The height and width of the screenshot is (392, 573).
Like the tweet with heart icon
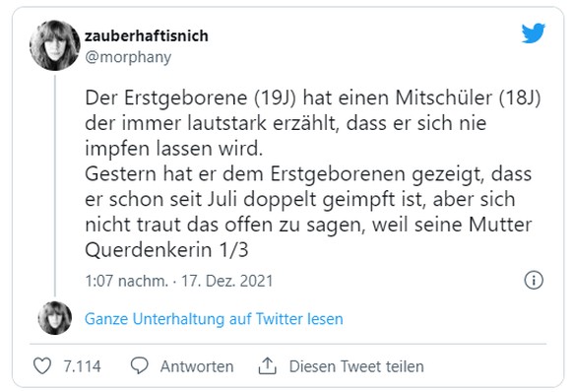click(x=42, y=365)
